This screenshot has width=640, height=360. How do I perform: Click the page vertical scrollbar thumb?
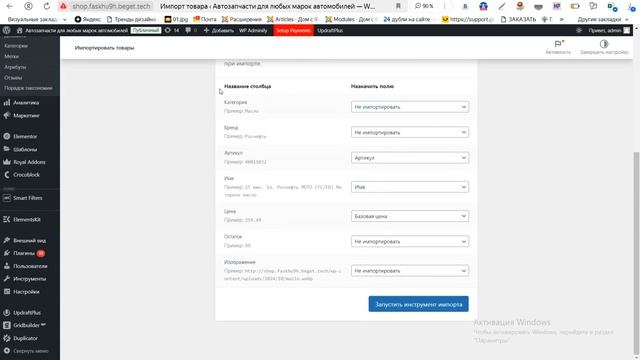636,253
